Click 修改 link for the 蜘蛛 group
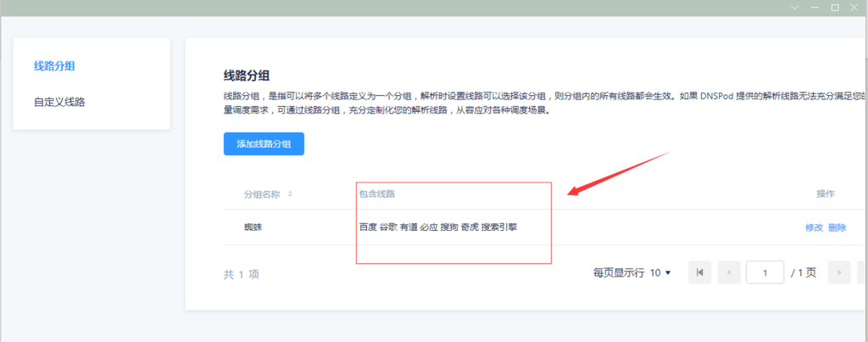The height and width of the screenshot is (342, 868). (x=814, y=227)
